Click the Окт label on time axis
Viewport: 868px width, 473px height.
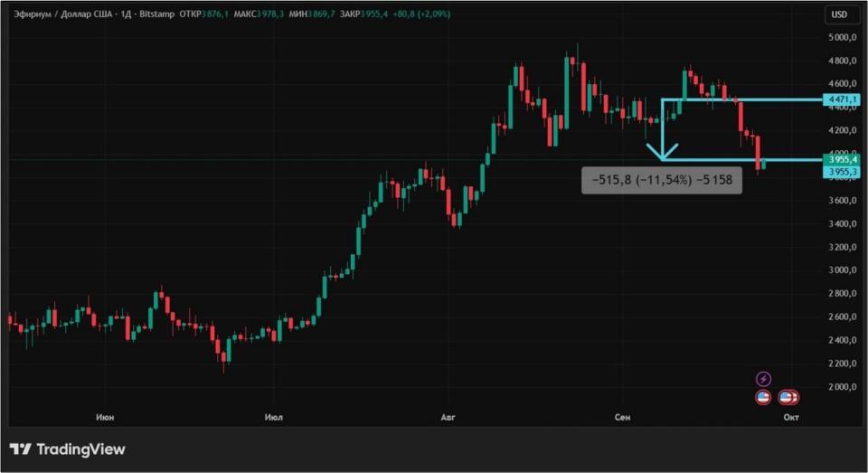point(791,417)
